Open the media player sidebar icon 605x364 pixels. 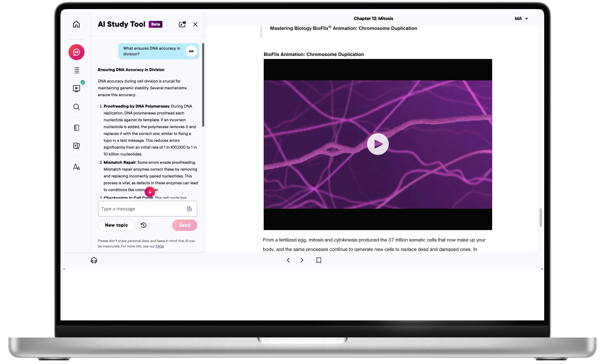click(76, 88)
